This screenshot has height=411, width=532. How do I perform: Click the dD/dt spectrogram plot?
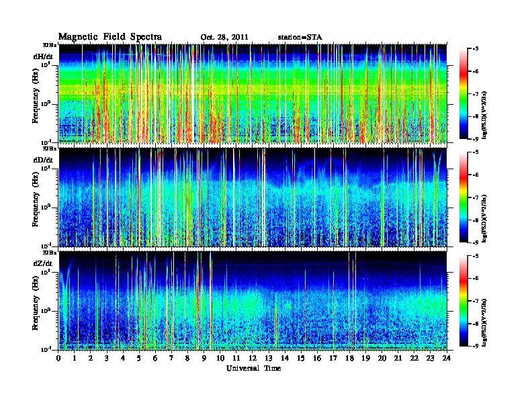click(x=253, y=197)
